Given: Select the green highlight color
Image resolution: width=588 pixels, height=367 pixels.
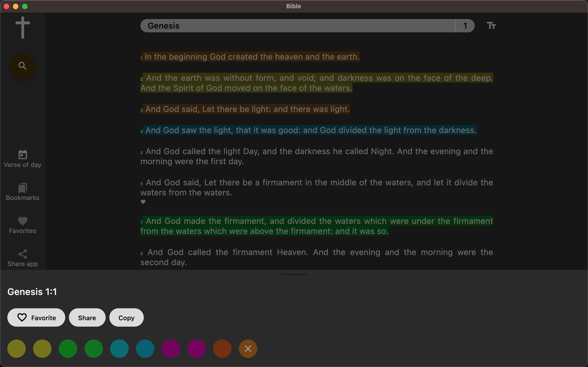Looking at the screenshot, I should pyautogui.click(x=68, y=349).
